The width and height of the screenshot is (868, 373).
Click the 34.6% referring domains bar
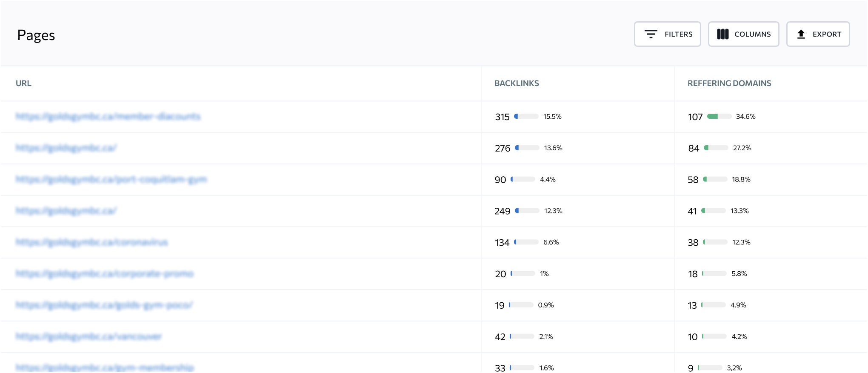click(719, 116)
